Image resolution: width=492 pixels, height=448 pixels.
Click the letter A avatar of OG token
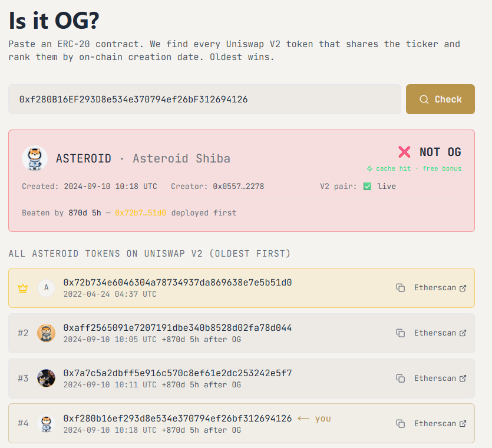[46, 288]
